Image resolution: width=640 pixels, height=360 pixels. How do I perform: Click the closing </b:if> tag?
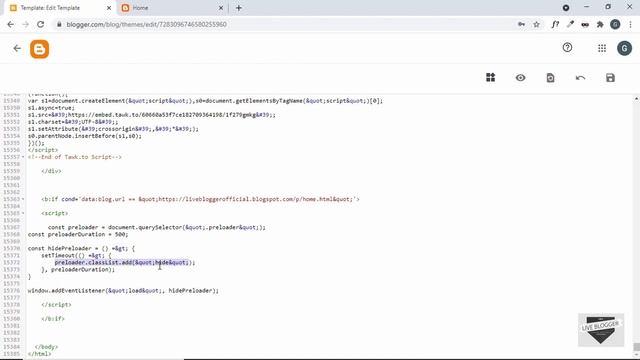(x=53, y=319)
